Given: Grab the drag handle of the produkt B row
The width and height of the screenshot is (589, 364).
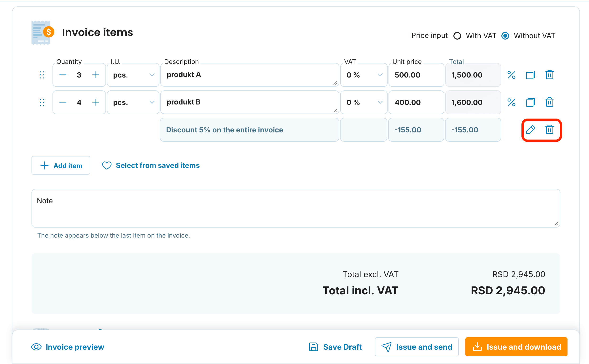Looking at the screenshot, I should (x=42, y=102).
